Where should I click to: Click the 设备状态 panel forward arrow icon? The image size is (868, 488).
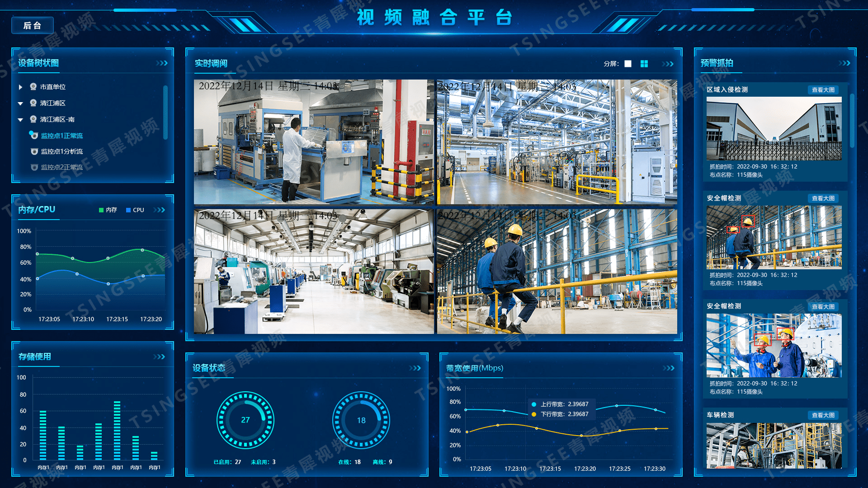415,370
